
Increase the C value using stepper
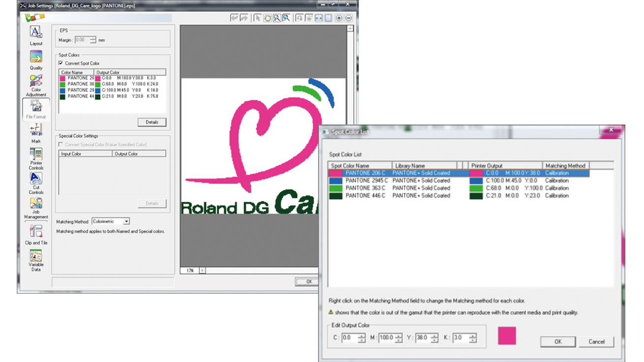click(362, 336)
